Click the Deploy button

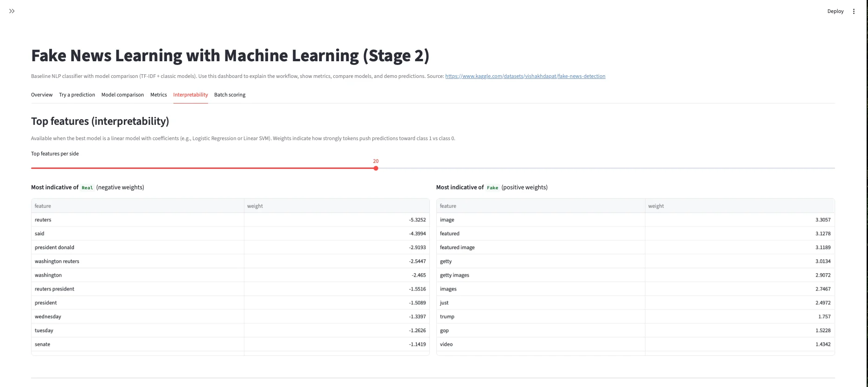point(835,11)
